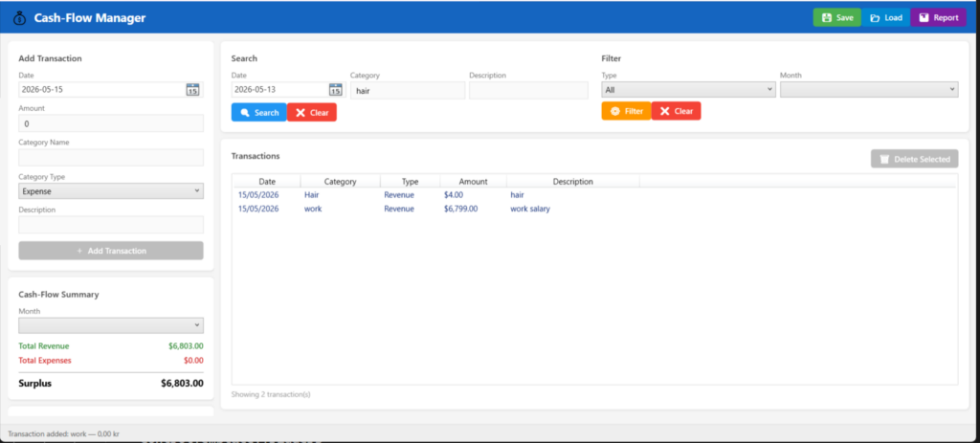Image resolution: width=980 pixels, height=443 pixels.
Task: Open the calendar picker in Search date
Action: [336, 89]
